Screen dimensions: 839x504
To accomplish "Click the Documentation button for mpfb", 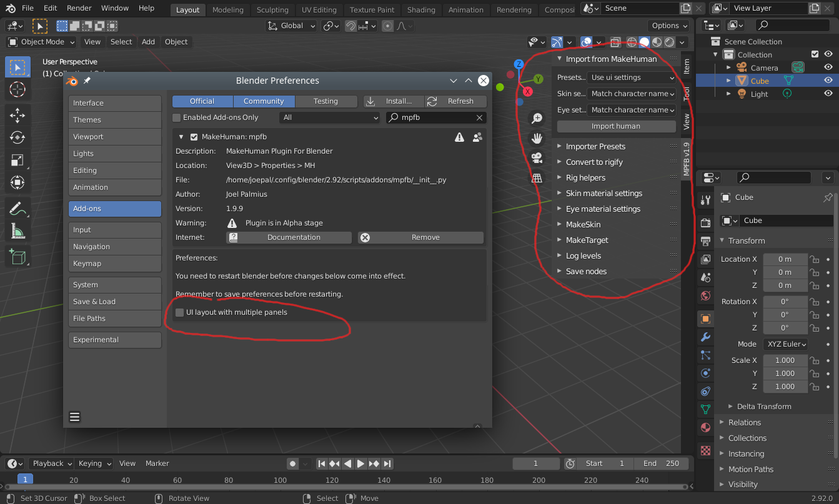I will (289, 237).
